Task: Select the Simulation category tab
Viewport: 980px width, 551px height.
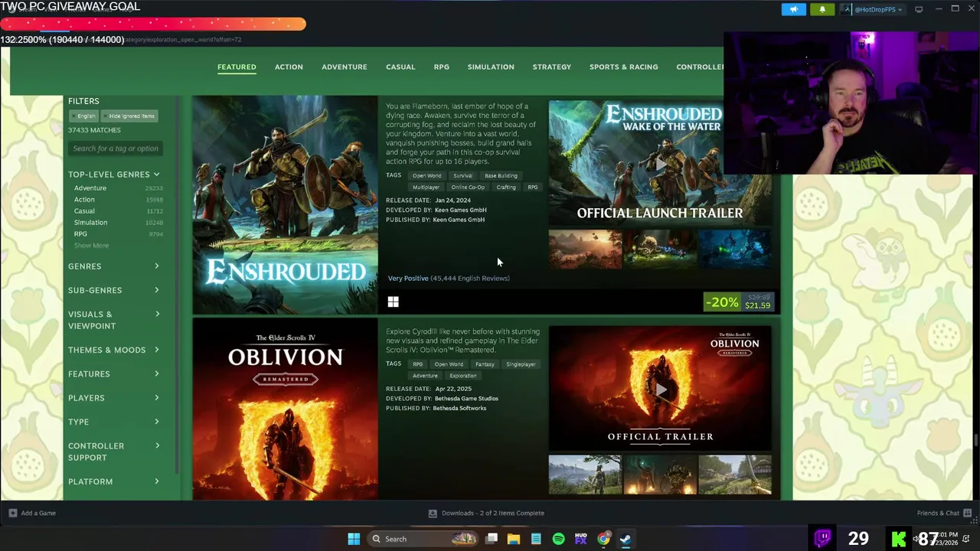Action: (x=491, y=67)
